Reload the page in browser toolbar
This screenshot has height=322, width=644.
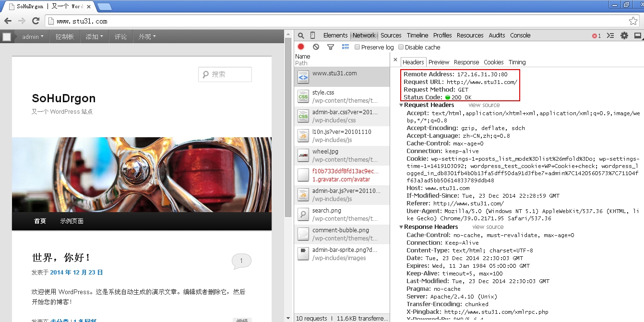(36, 21)
